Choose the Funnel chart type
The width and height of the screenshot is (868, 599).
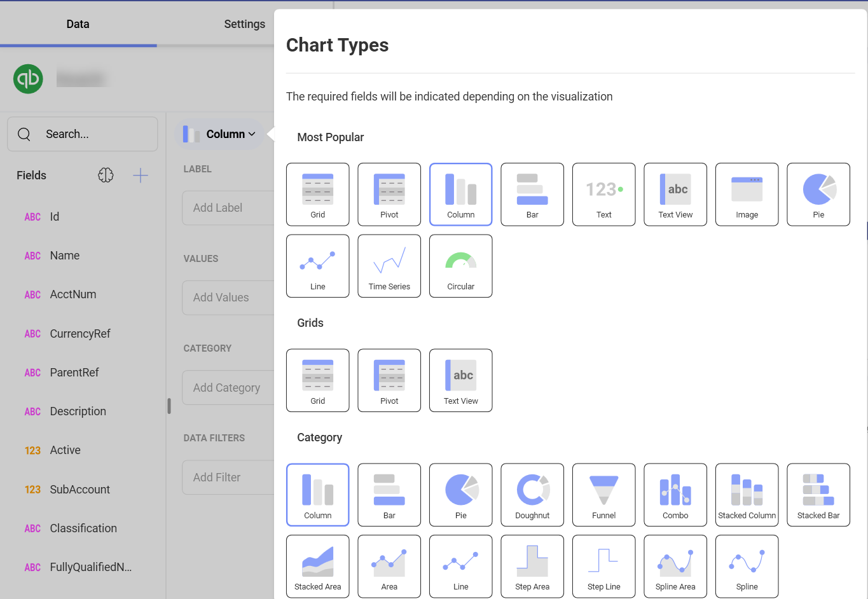[x=604, y=495]
